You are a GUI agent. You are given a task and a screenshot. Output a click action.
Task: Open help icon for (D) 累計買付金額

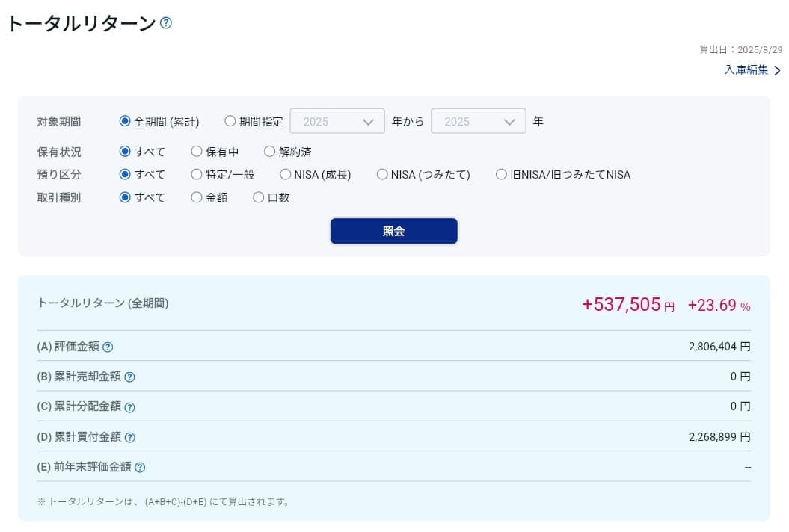coord(129,437)
